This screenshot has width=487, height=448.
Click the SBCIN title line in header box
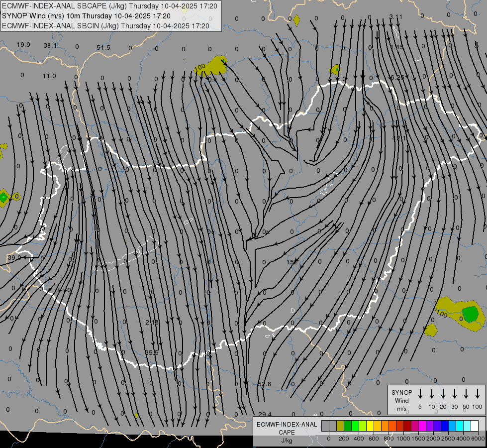[x=105, y=26]
